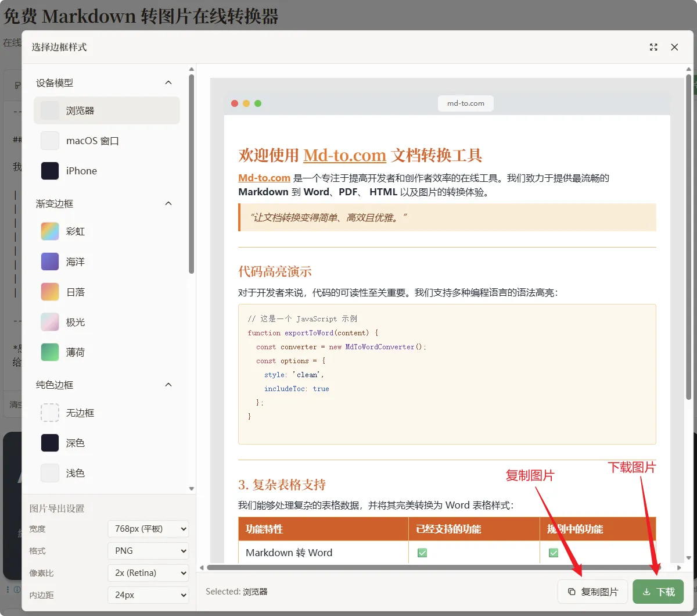Close the border style dialog
697x616 pixels.
(x=674, y=47)
